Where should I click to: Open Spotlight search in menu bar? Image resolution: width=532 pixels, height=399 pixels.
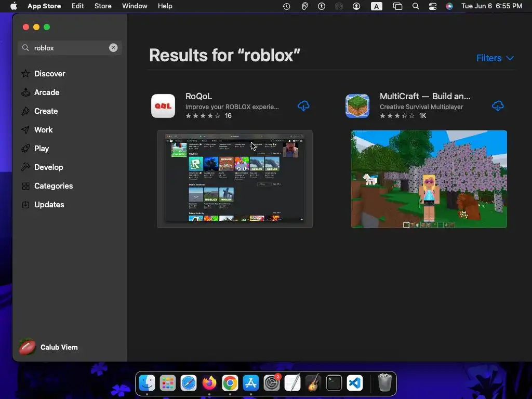pyautogui.click(x=415, y=6)
